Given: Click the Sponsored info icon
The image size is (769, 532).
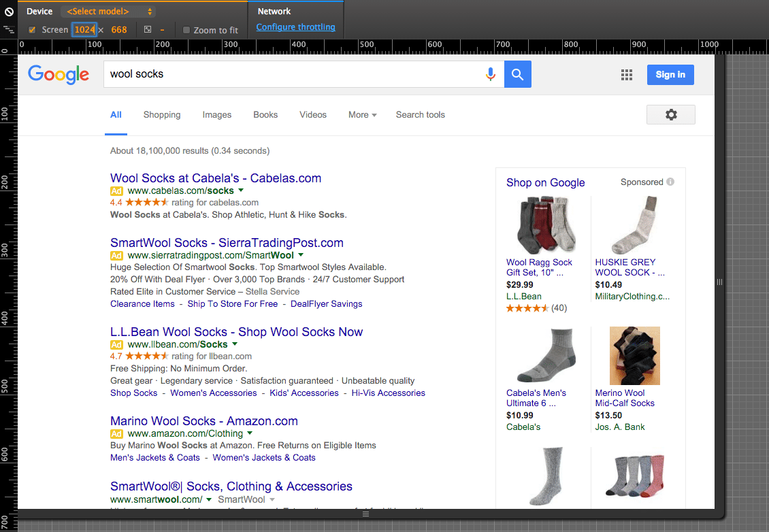Looking at the screenshot, I should [x=670, y=182].
